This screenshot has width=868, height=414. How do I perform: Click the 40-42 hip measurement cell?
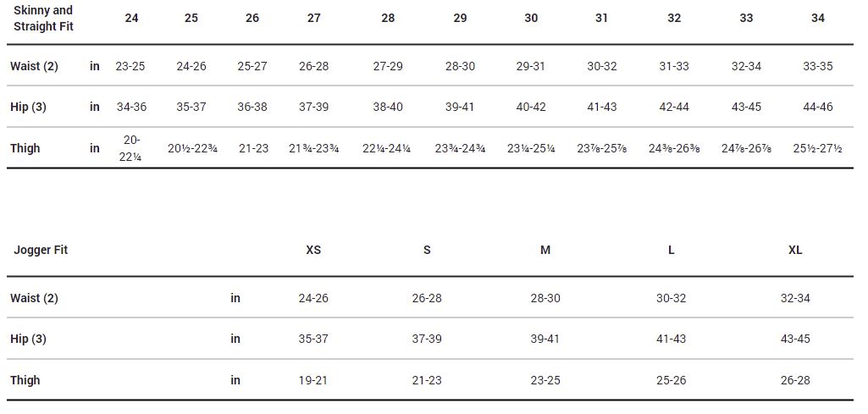click(x=531, y=108)
